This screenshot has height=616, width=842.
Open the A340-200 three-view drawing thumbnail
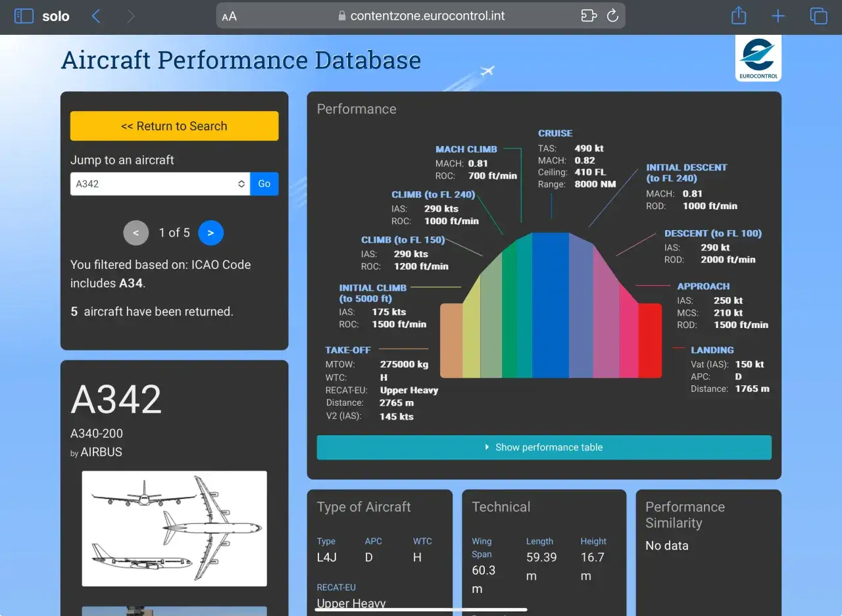tap(174, 529)
